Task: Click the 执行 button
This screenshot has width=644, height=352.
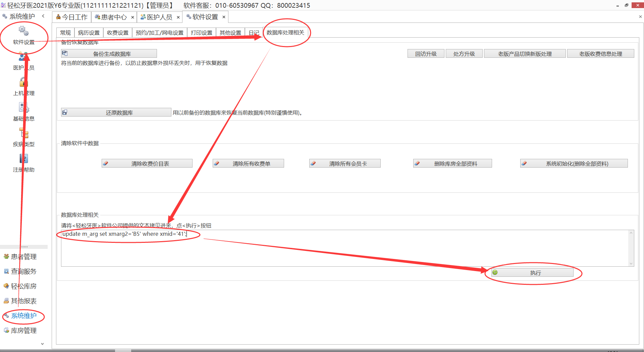Action: pos(532,273)
